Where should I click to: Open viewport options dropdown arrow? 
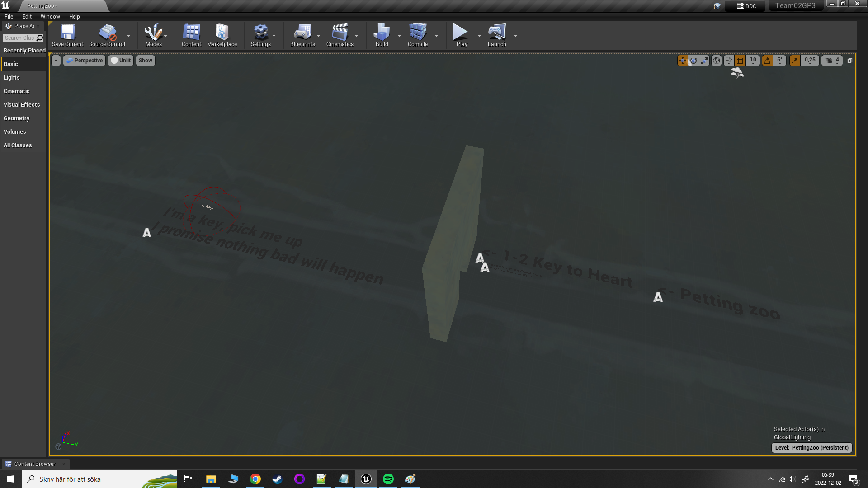(x=56, y=61)
